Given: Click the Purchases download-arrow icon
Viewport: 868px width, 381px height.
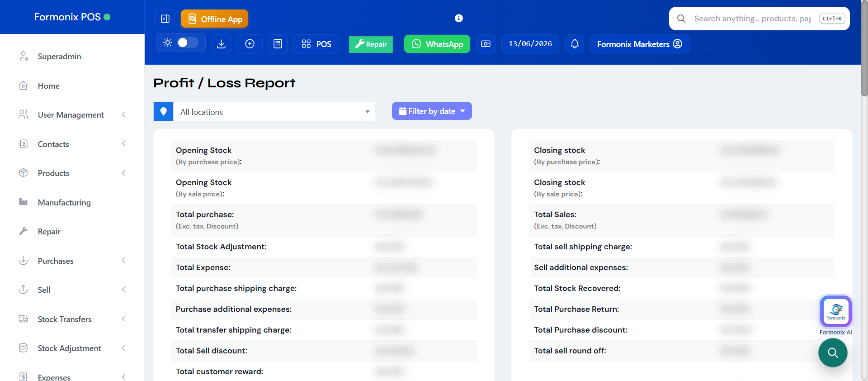Looking at the screenshot, I should (24, 260).
